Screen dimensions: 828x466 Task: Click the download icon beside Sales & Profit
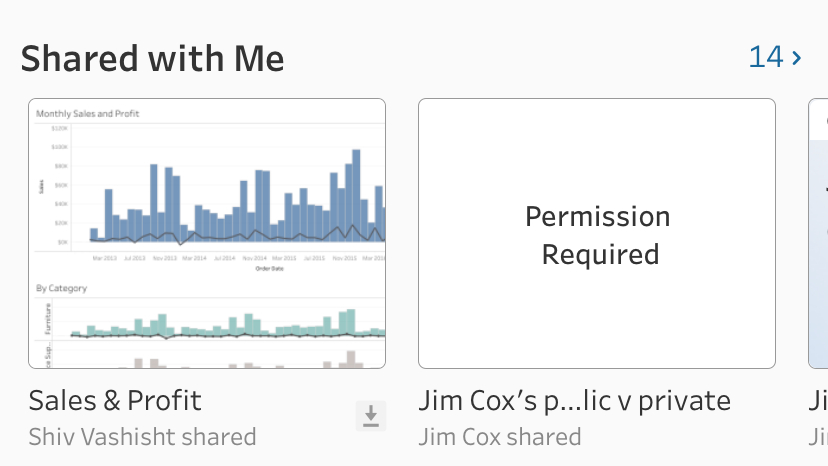[x=371, y=416]
